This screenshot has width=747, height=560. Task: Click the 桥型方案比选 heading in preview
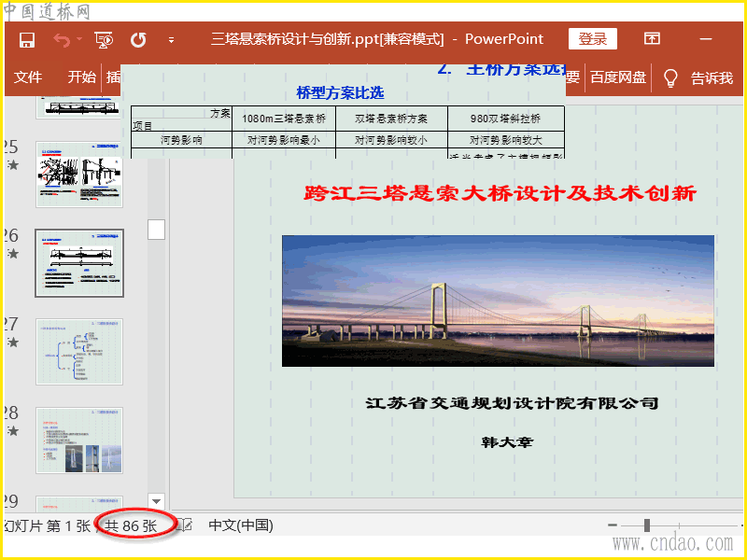(x=340, y=92)
